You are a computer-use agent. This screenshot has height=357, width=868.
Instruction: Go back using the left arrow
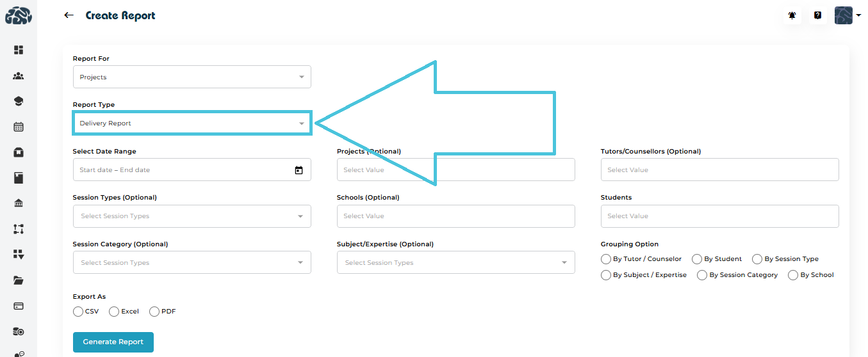pos(69,15)
